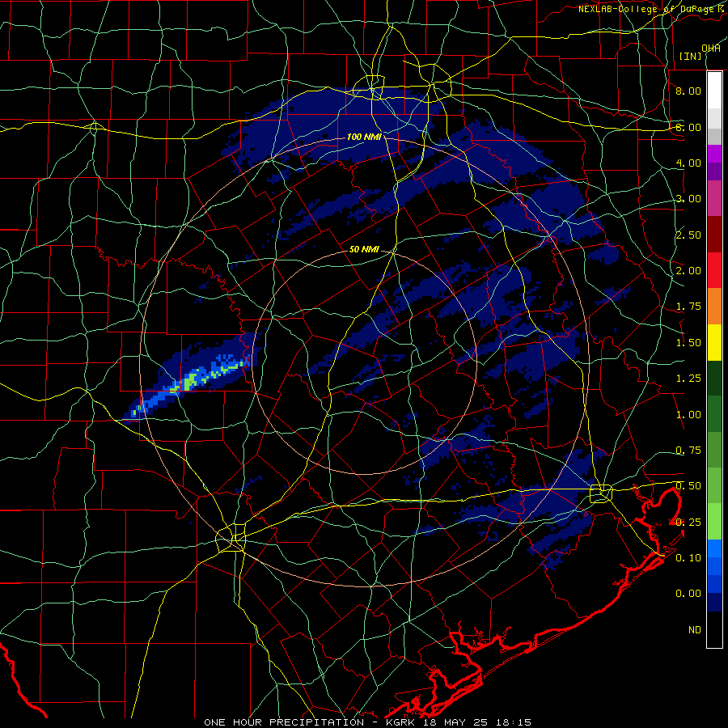
Task: Click the ND legend label
Action: (695, 630)
